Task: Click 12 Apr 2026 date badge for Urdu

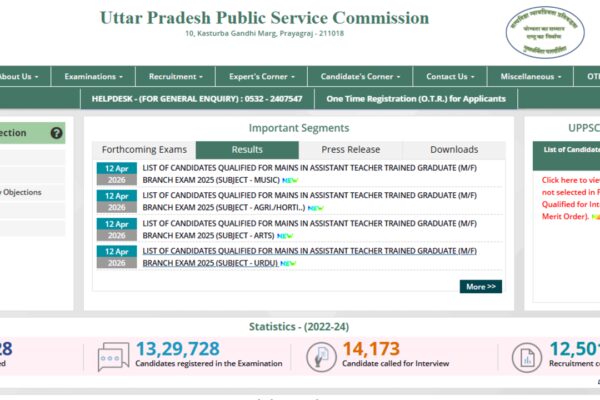Action: tap(117, 257)
